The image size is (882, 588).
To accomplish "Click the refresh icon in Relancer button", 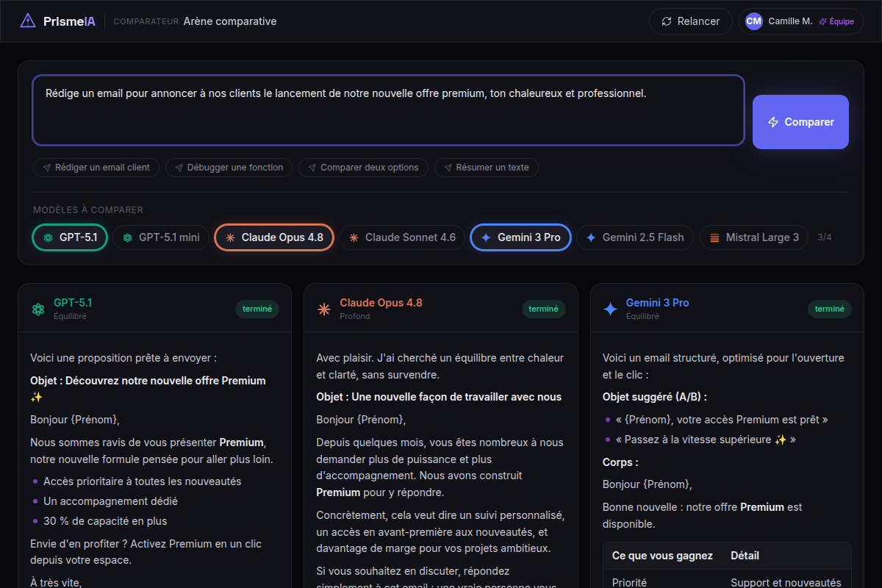I will [x=667, y=21].
